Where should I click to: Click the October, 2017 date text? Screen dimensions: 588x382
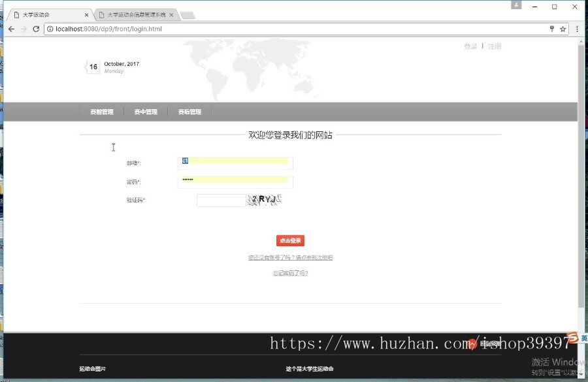point(122,64)
